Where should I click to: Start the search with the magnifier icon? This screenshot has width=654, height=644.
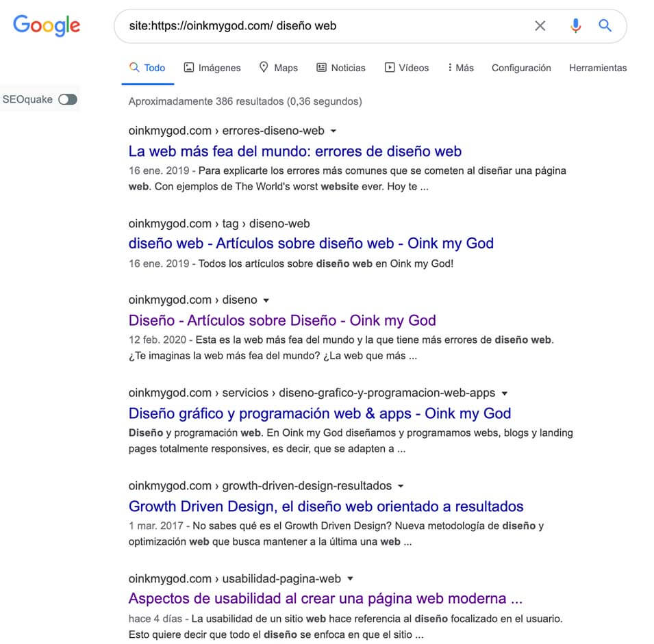coord(605,25)
